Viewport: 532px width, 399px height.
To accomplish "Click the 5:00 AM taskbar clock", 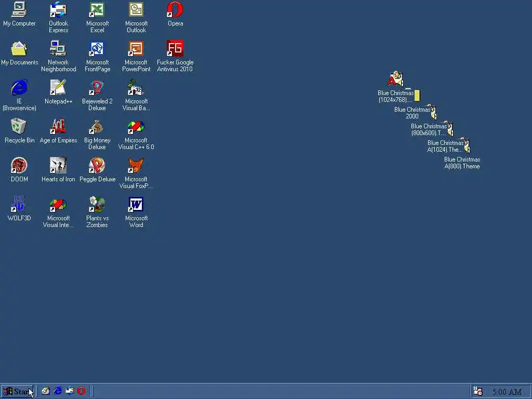I will (507, 392).
